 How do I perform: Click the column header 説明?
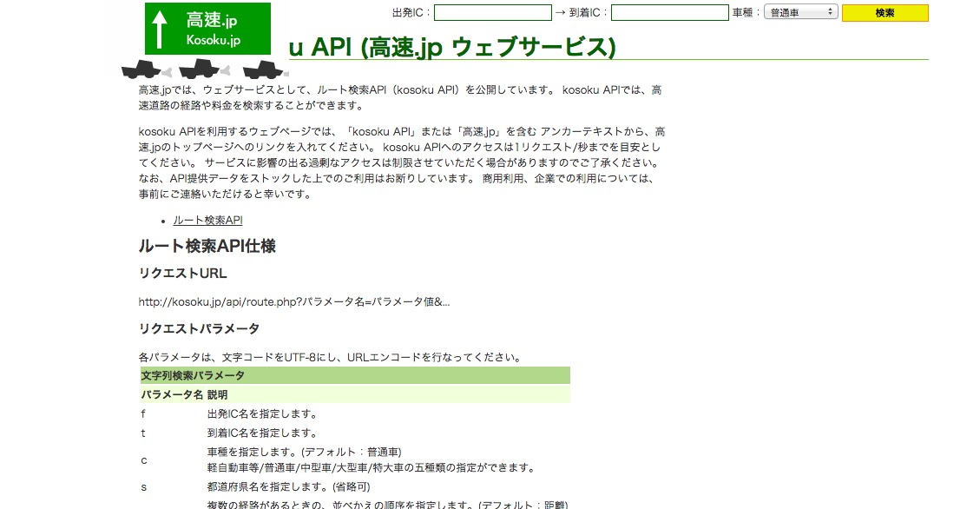coord(218,394)
